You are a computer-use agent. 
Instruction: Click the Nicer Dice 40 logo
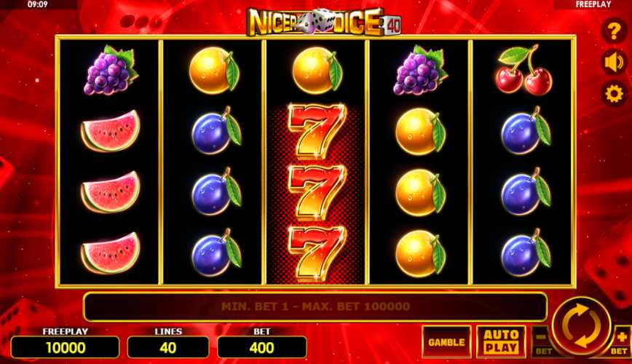coord(324,22)
